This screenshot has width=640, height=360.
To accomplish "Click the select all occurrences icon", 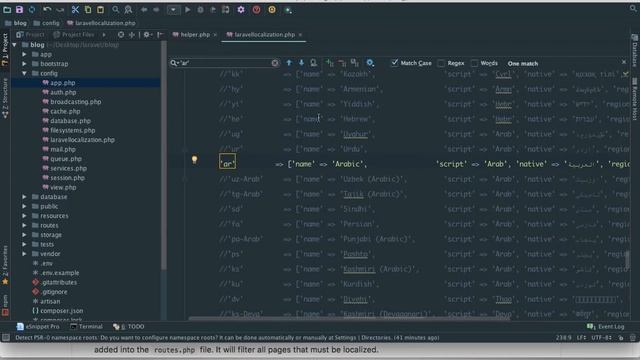I will click(355, 63).
